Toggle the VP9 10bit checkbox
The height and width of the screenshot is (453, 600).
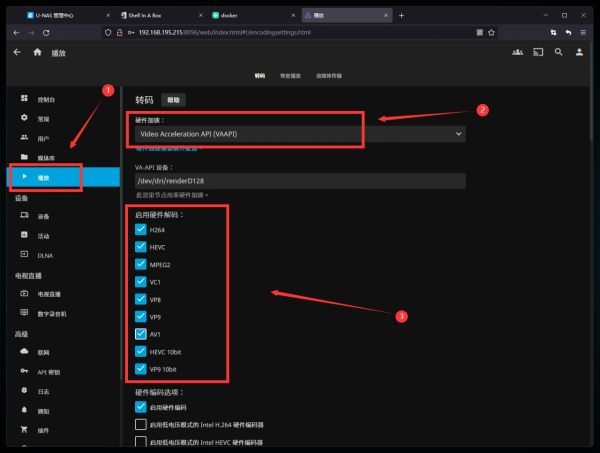click(x=141, y=370)
